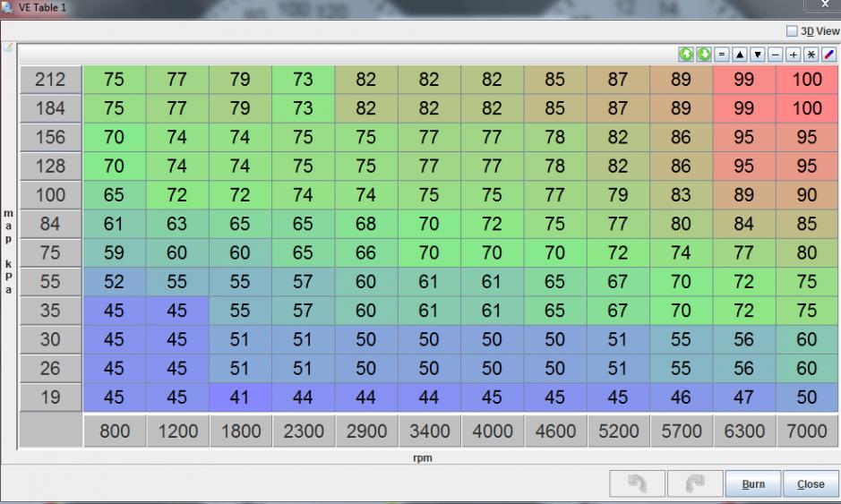The image size is (841, 504).
Task: Click the black down-triangle decrement button
Action: [x=758, y=54]
